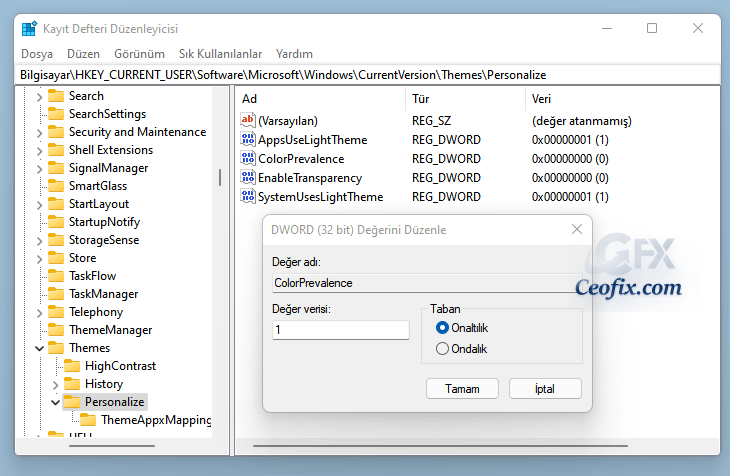The image size is (730, 476).
Task: Click the string icon of (Varsayılan) value
Action: click(x=248, y=120)
